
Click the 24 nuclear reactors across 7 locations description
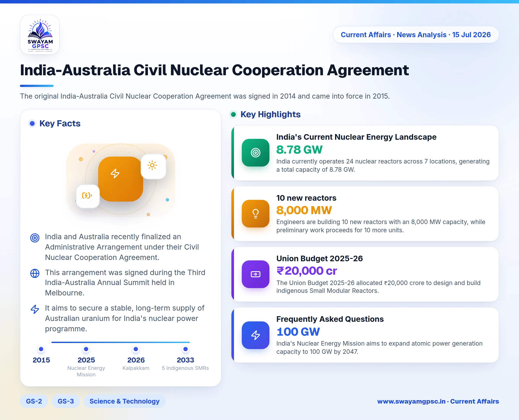pyautogui.click(x=383, y=165)
